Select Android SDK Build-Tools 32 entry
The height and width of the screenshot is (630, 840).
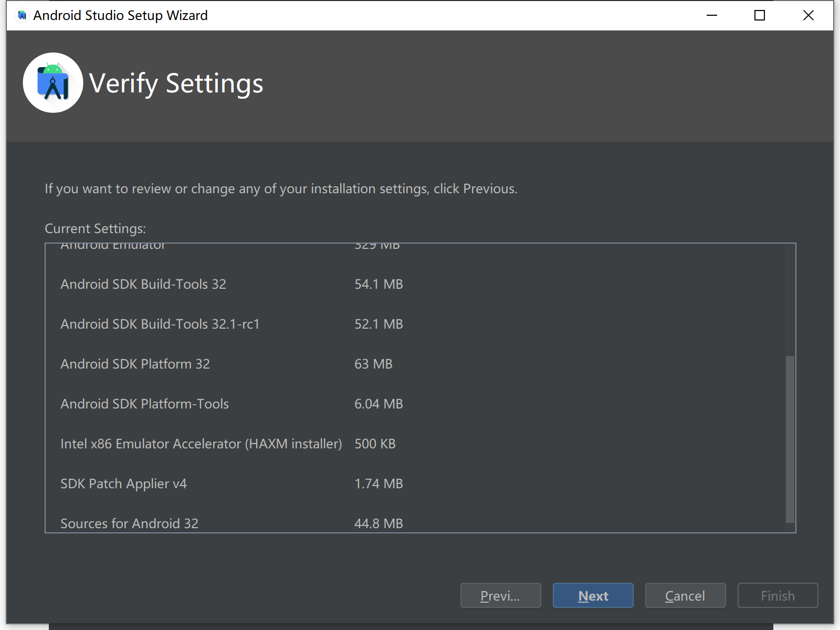(x=143, y=284)
